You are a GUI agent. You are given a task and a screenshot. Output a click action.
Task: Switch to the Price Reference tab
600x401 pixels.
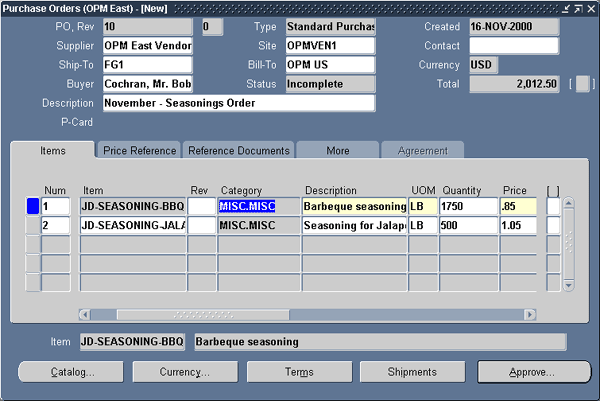(139, 150)
